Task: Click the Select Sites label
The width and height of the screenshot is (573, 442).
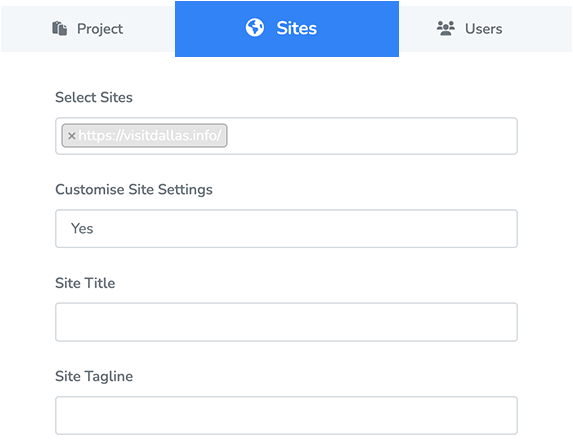Action: [x=94, y=98]
